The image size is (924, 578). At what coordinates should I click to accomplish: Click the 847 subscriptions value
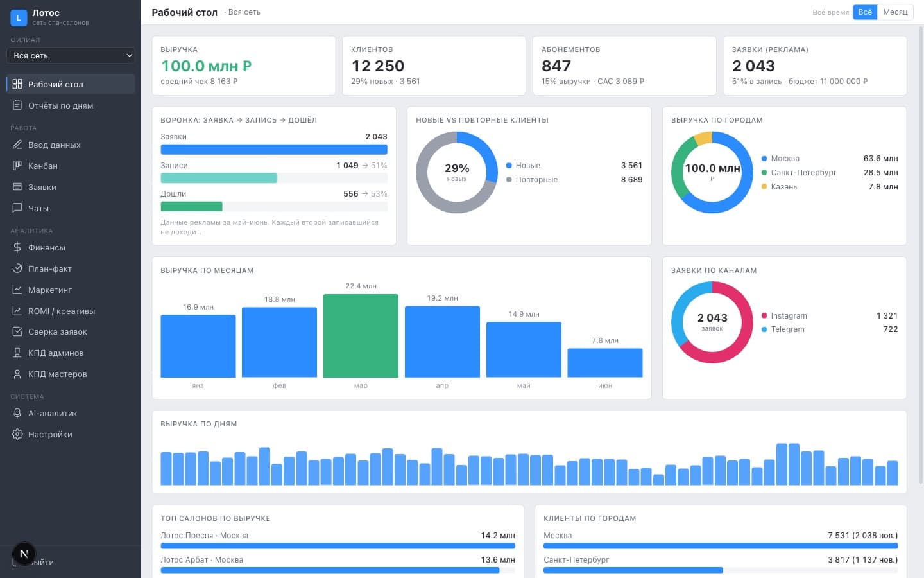point(556,66)
